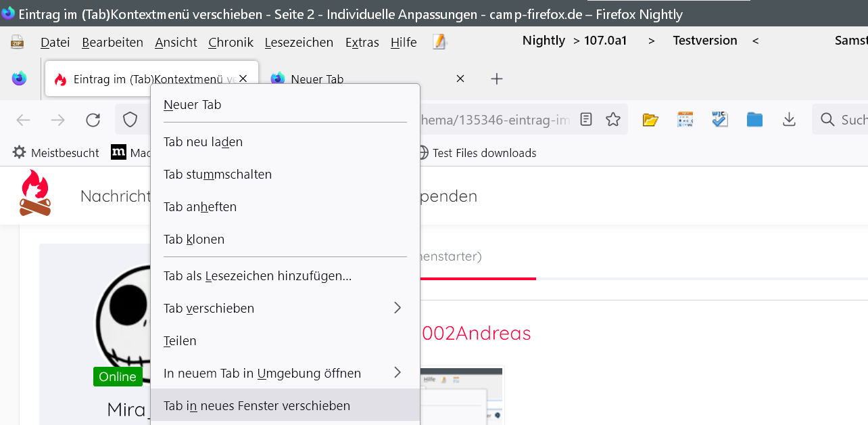Screen dimensions: 868x425
Task: Click the blue folder toolbar icon
Action: (x=754, y=120)
